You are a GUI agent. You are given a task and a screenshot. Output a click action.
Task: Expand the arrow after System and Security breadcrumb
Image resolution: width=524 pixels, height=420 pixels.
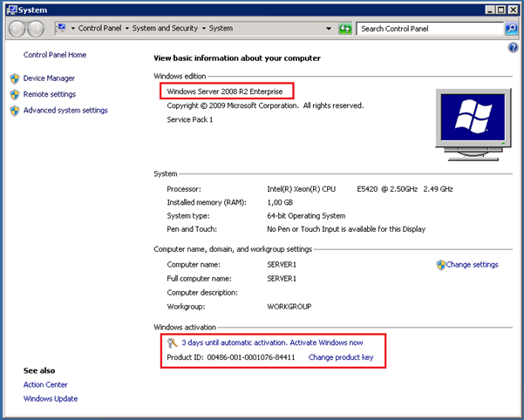[205, 29]
